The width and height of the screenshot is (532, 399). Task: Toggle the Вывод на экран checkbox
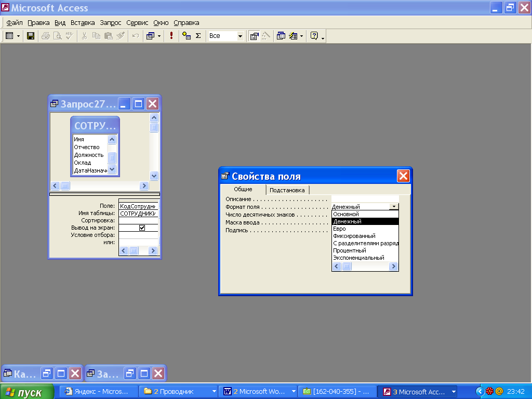coord(142,228)
